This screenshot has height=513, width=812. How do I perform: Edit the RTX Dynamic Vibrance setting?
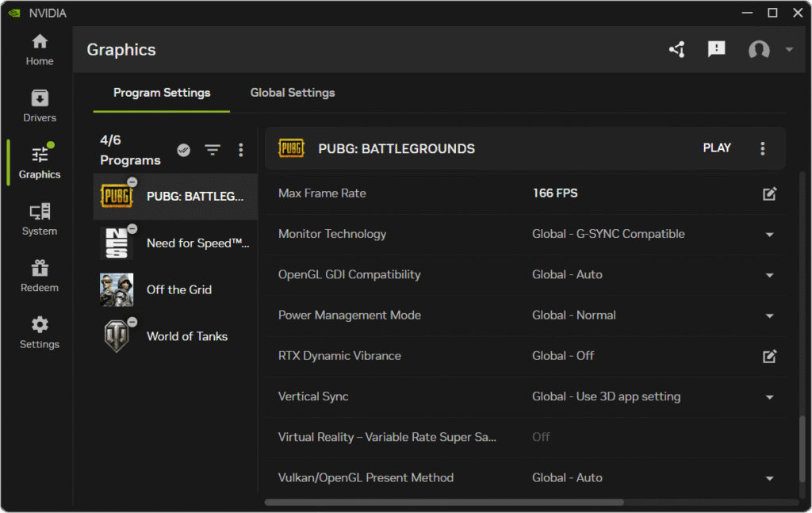point(769,356)
